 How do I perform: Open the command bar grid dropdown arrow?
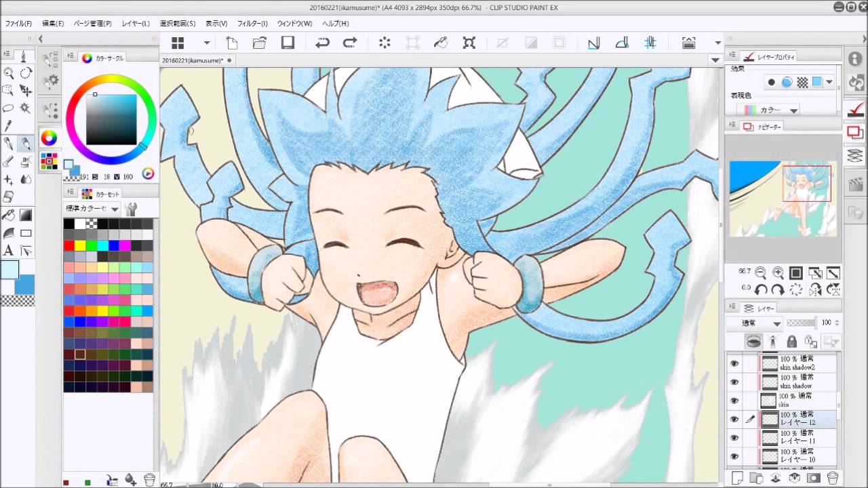click(207, 43)
